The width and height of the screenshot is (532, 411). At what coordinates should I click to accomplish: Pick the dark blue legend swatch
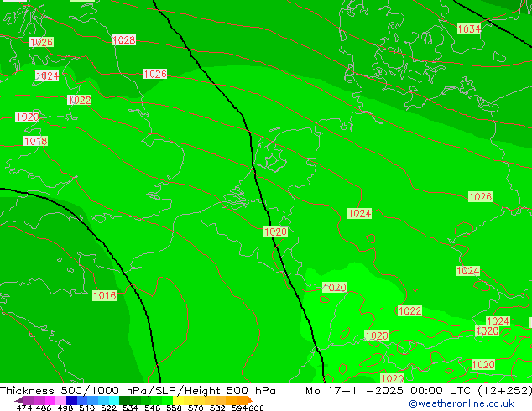[71, 400]
